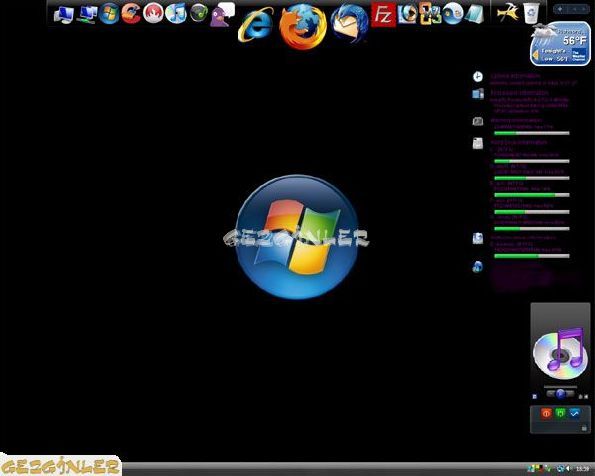Click the iTunes gadget playlist icon
This screenshot has width=595, height=476.
pos(535,397)
